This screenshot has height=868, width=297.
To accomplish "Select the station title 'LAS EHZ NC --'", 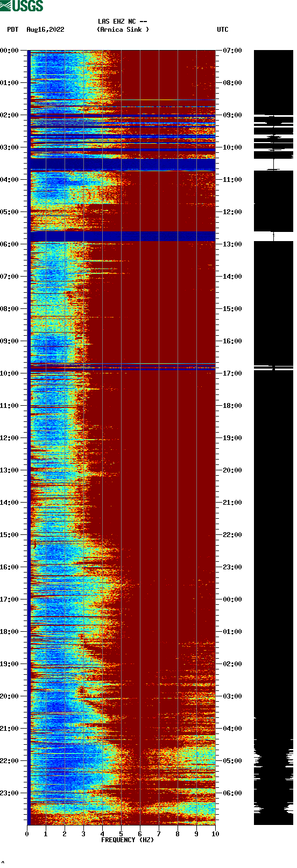I will tap(123, 22).
